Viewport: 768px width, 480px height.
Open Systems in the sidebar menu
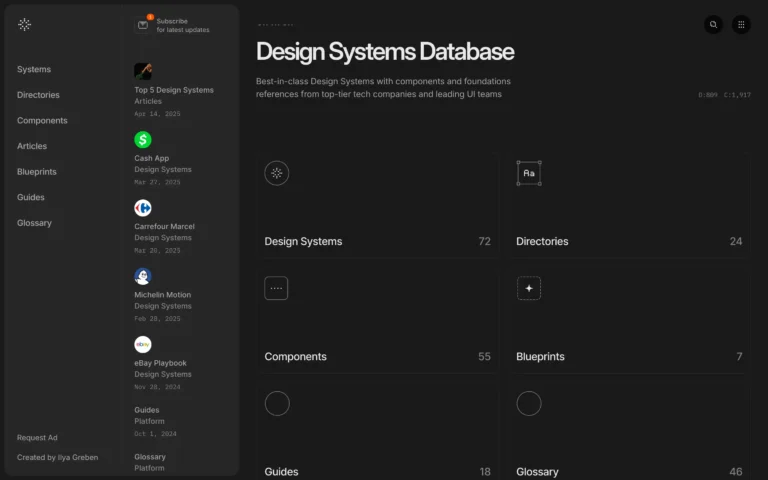pos(34,69)
